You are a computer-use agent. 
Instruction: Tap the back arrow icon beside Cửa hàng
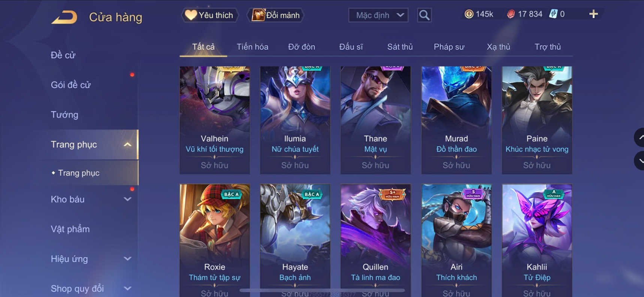click(x=64, y=17)
